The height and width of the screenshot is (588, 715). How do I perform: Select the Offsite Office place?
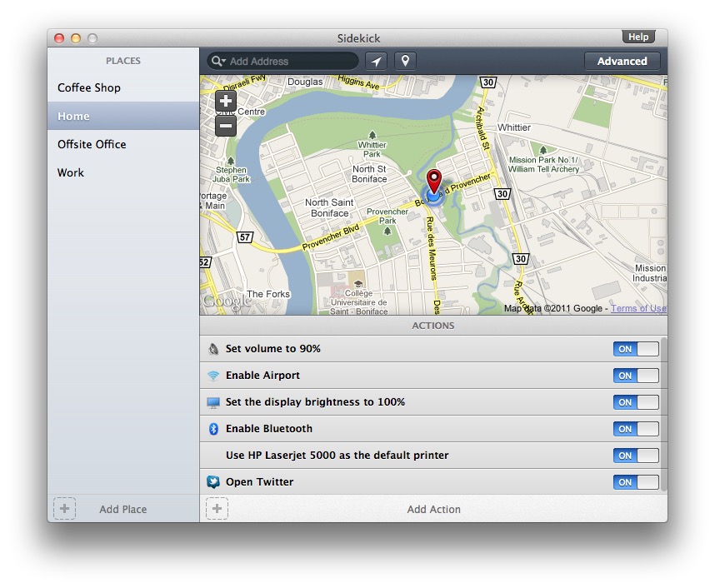tap(92, 144)
